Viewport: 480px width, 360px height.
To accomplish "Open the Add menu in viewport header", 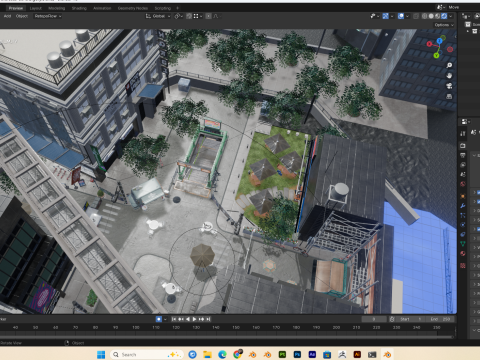I will pyautogui.click(x=7, y=16).
